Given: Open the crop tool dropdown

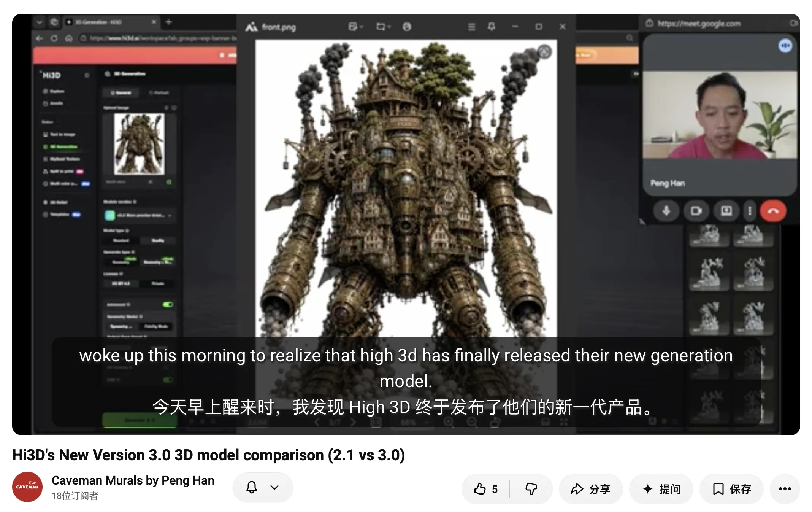Looking at the screenshot, I should (383, 27).
